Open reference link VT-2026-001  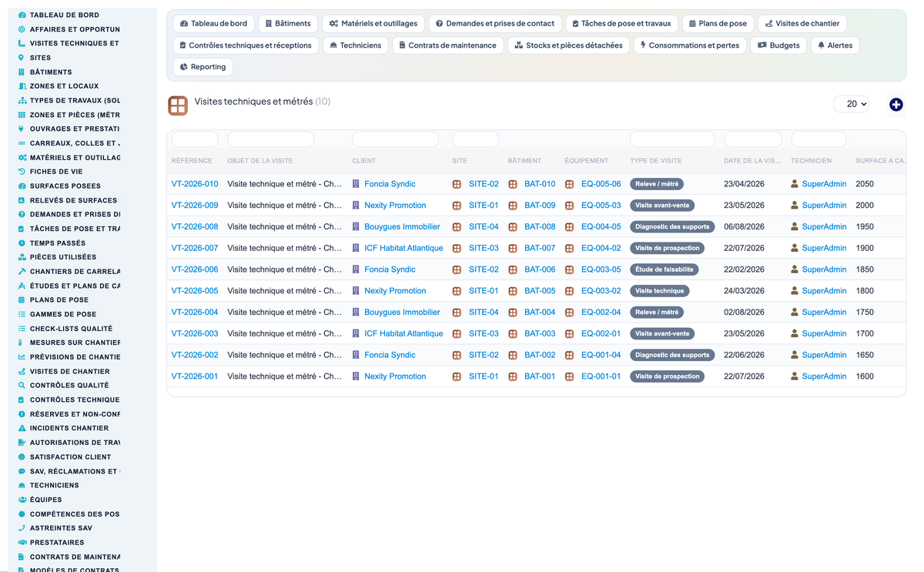(195, 376)
